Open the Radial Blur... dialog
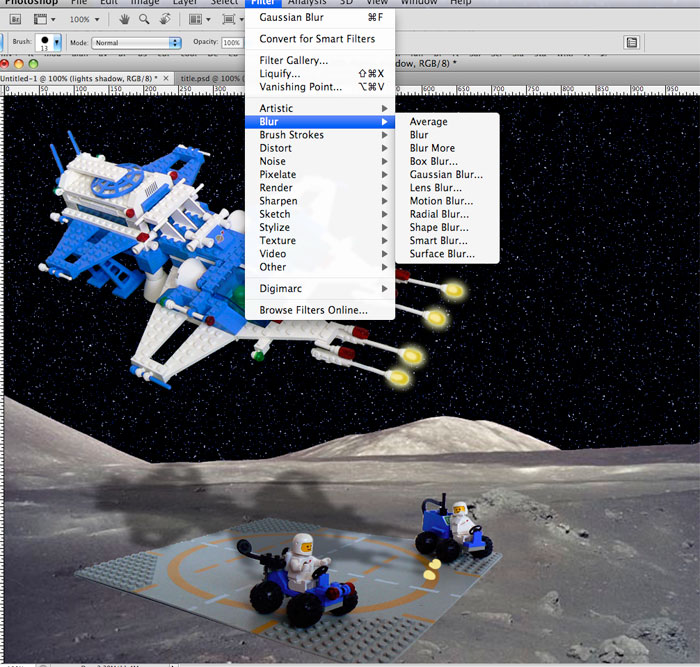This screenshot has width=700, height=667. click(x=447, y=214)
